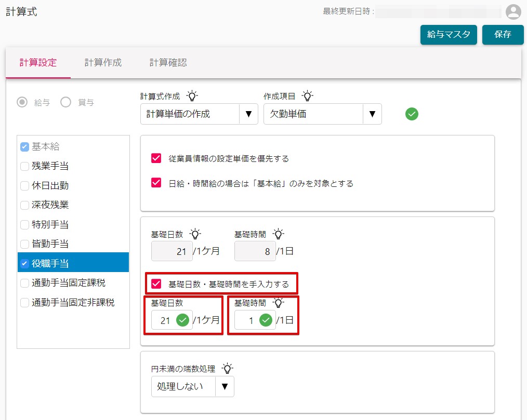The image size is (527, 420).
Task: Toggle 基礎日数・基礎時間を手入力する checkbox
Action: (x=156, y=283)
